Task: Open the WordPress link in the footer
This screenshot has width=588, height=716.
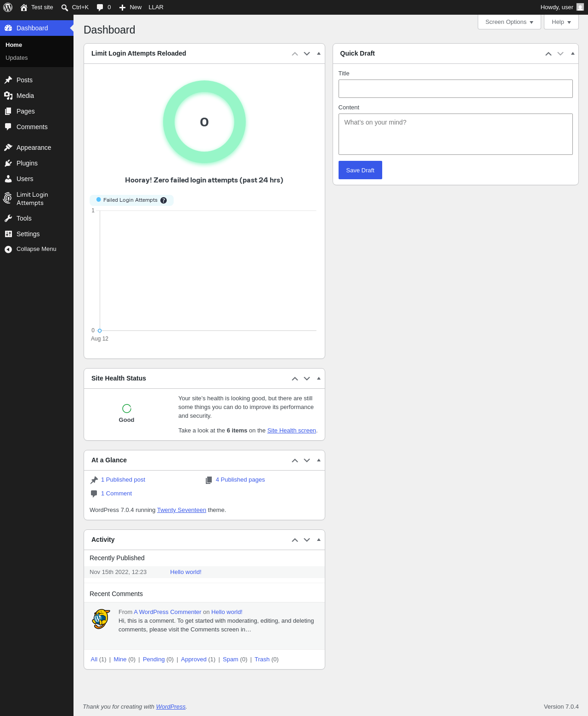Action: (x=171, y=707)
